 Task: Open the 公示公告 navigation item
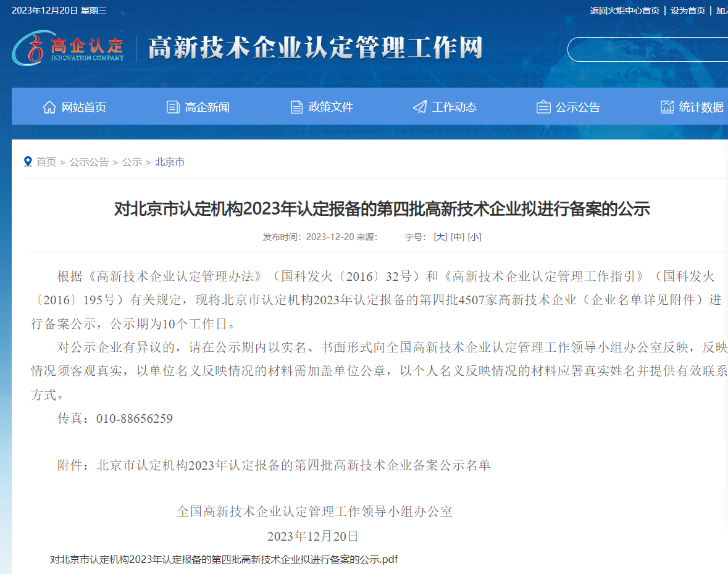click(x=577, y=107)
